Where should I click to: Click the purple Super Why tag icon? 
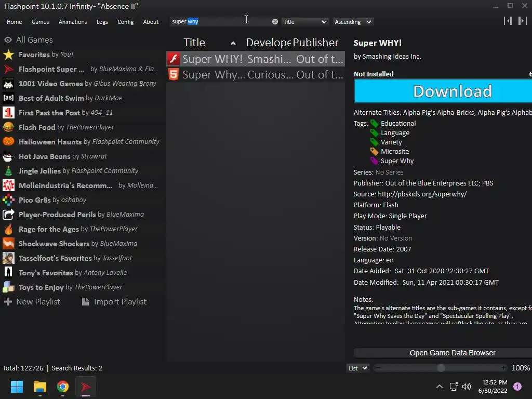click(374, 161)
